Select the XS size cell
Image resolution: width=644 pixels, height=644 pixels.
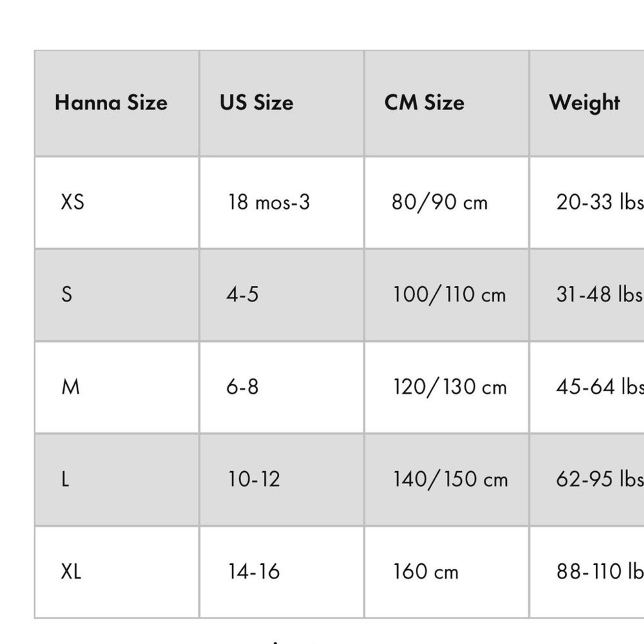click(72, 202)
